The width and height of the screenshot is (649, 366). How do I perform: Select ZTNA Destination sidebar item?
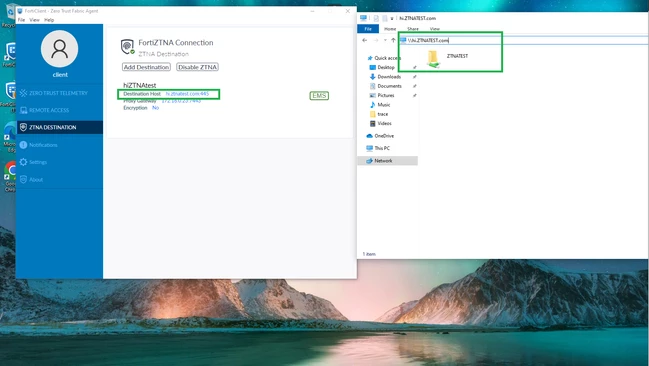pos(60,127)
